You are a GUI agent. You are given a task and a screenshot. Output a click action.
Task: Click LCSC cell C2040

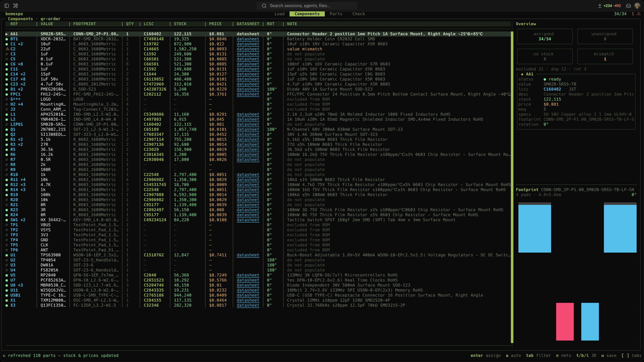pos(150,275)
